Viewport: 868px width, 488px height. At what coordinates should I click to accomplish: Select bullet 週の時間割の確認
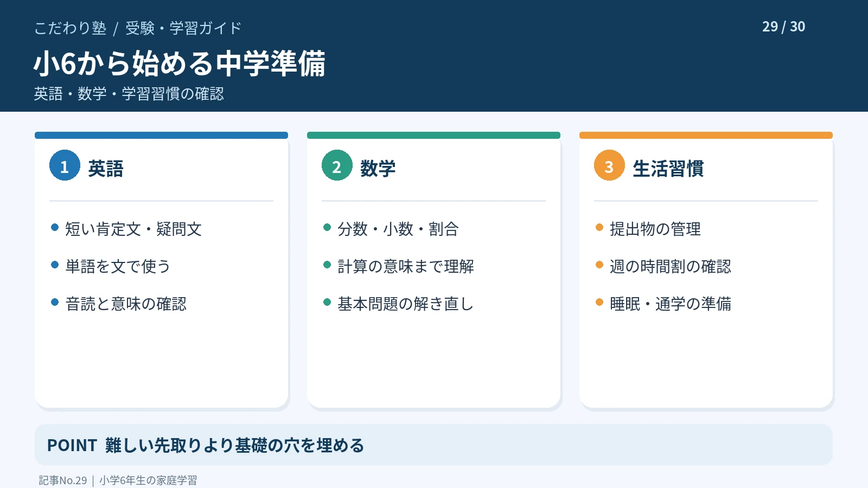click(671, 267)
